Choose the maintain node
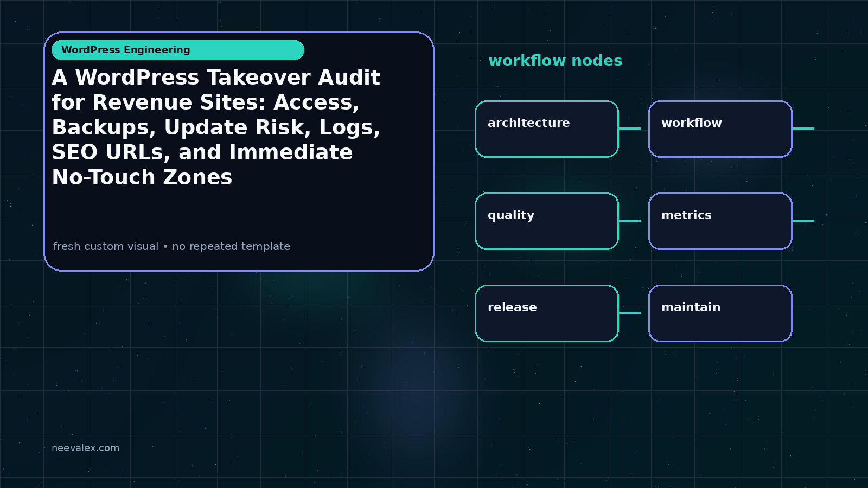Screen dimensions: 868x488 720,313
